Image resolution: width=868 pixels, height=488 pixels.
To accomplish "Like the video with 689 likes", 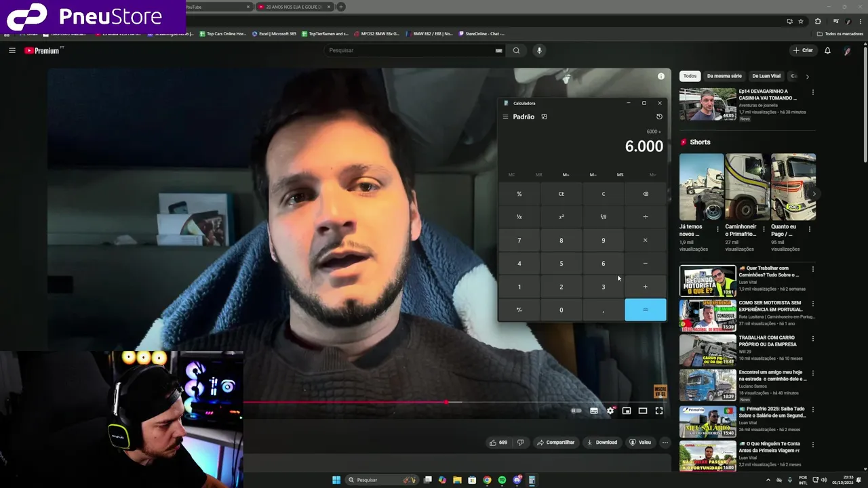I will point(498,443).
